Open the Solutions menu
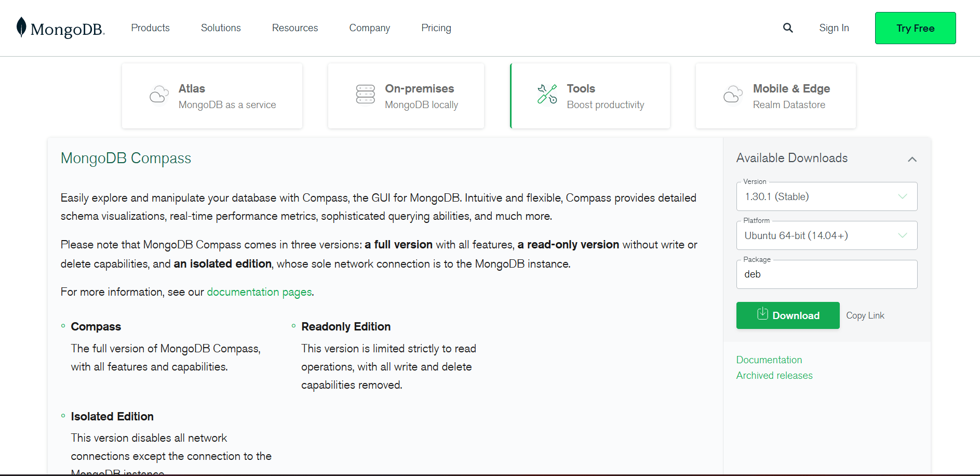 221,28
